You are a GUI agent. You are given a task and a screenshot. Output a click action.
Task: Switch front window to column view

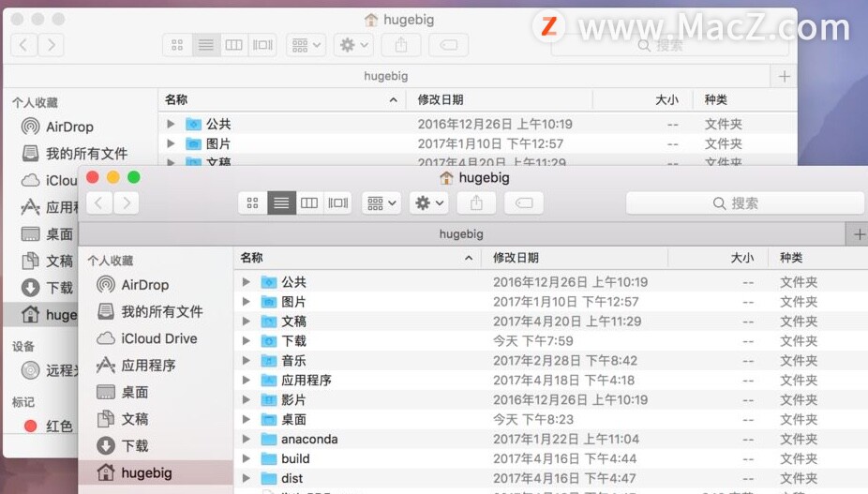pos(309,203)
